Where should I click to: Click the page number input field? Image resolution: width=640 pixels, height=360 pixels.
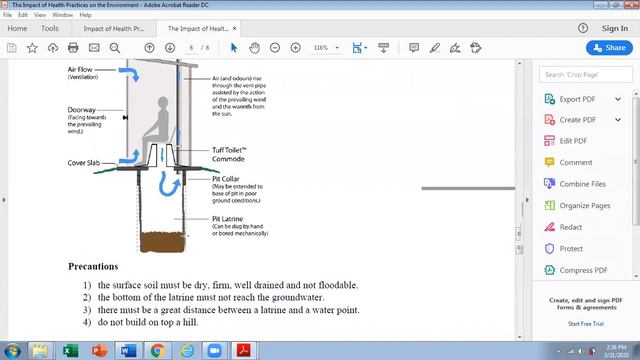(191, 48)
